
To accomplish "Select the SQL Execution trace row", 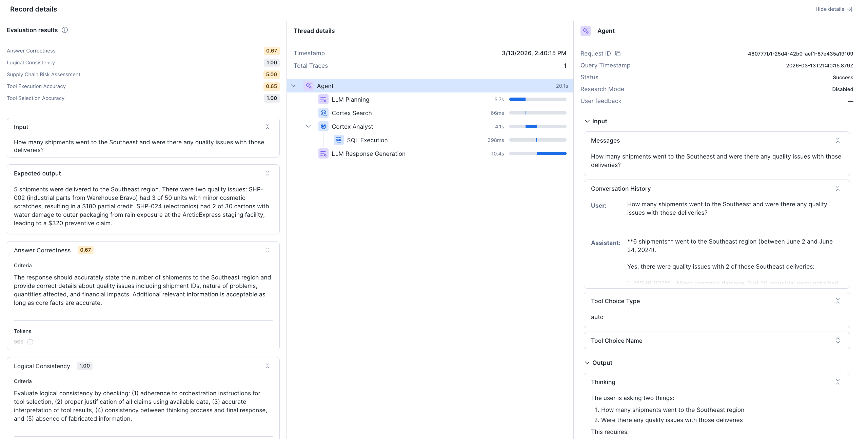I will coord(367,140).
